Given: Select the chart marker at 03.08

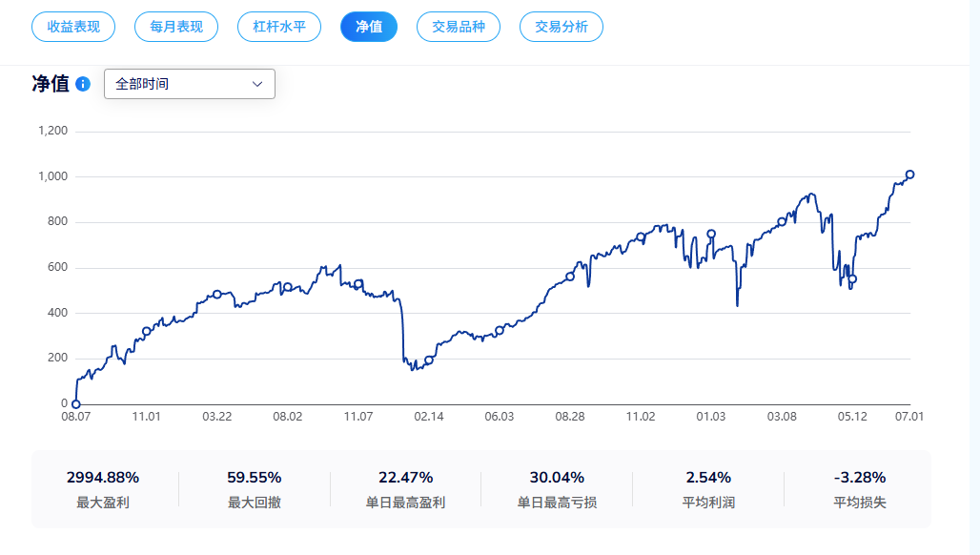Looking at the screenshot, I should [782, 222].
